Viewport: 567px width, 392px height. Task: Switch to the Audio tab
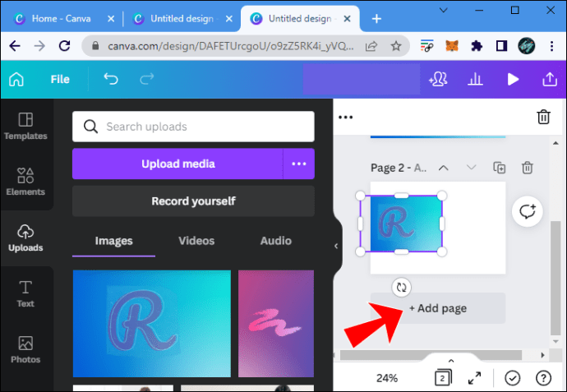pyautogui.click(x=276, y=241)
